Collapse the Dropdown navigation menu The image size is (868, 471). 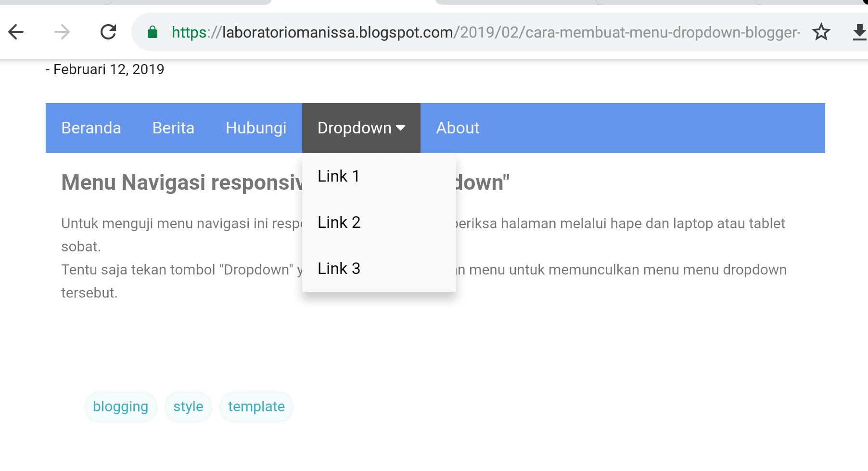pyautogui.click(x=361, y=128)
